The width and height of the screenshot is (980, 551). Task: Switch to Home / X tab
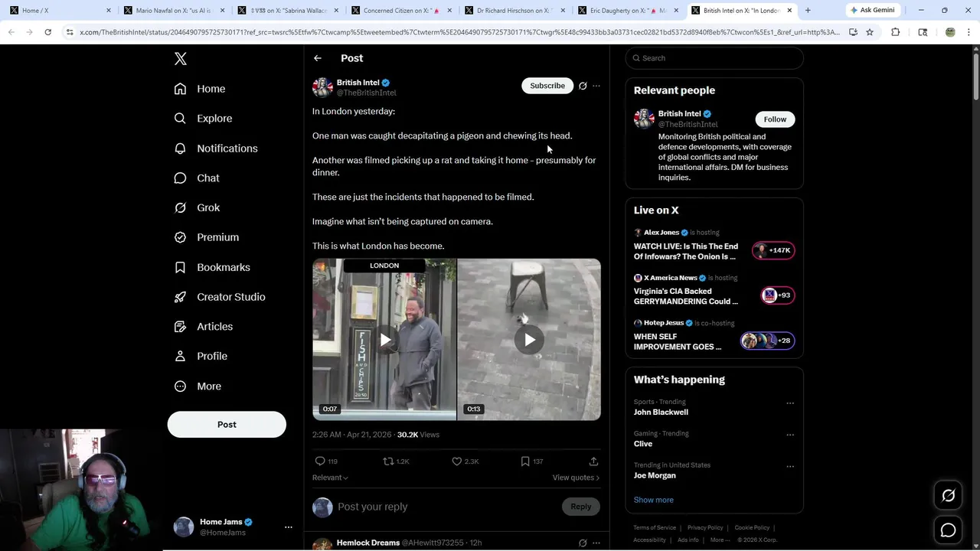tap(61, 11)
